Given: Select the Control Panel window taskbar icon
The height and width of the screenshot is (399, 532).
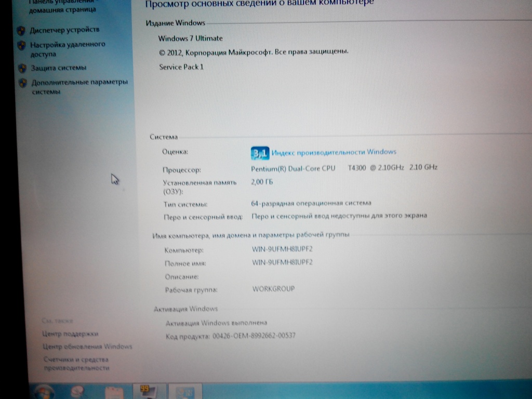Looking at the screenshot, I should (185, 392).
